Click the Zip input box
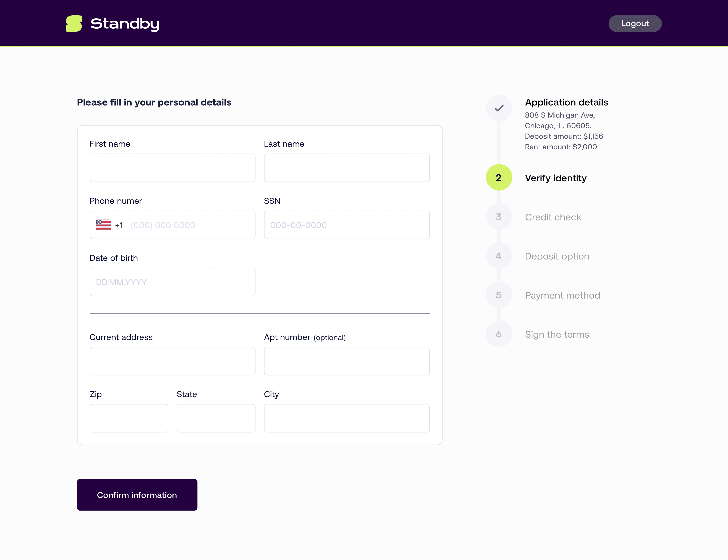Viewport: 728px width, 560px height. (129, 418)
